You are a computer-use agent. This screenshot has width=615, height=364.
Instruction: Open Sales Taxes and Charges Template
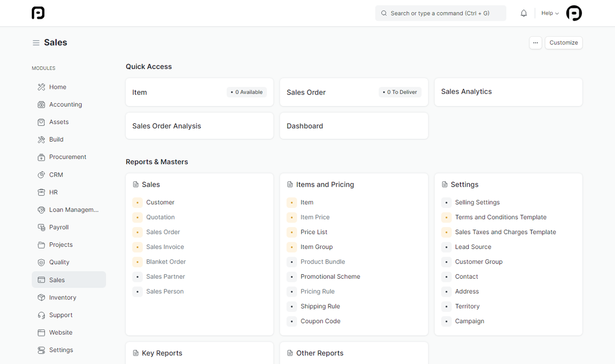[505, 232]
